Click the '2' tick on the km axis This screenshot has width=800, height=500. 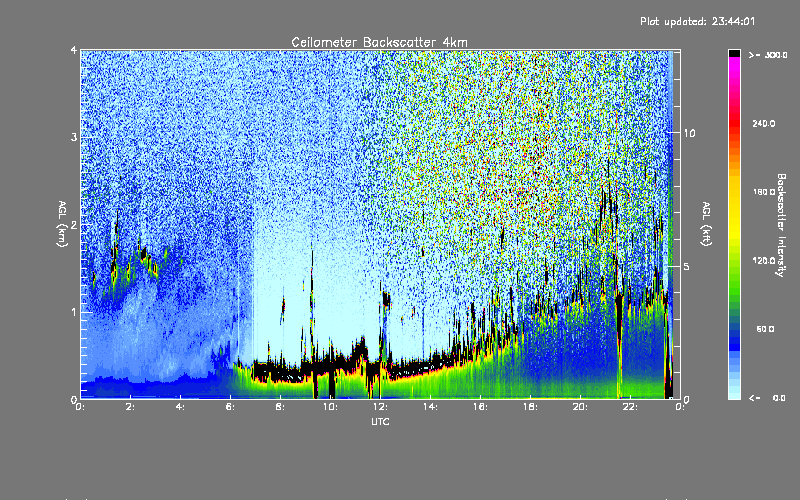[74, 224]
